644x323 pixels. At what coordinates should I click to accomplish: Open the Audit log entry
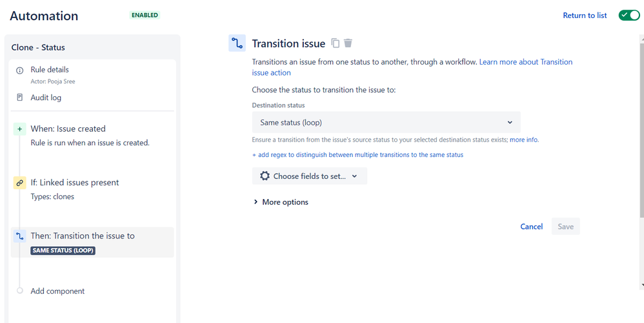pos(46,98)
